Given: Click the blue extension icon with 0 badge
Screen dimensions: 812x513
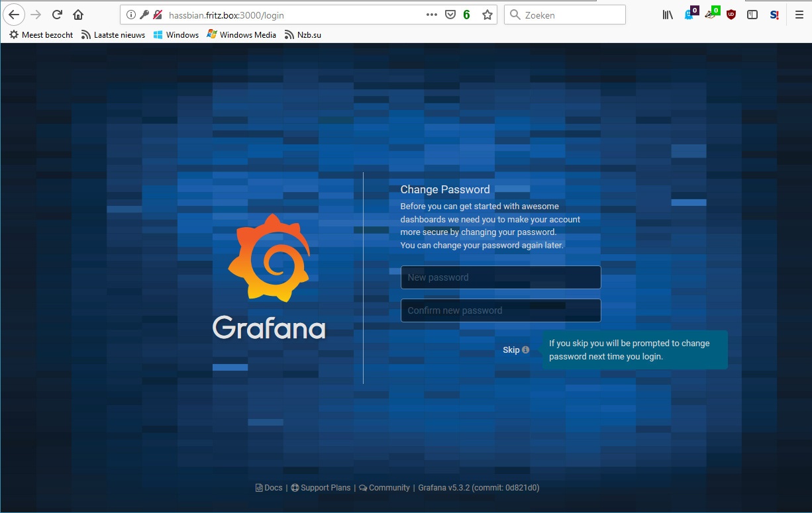Looking at the screenshot, I should click(691, 13).
